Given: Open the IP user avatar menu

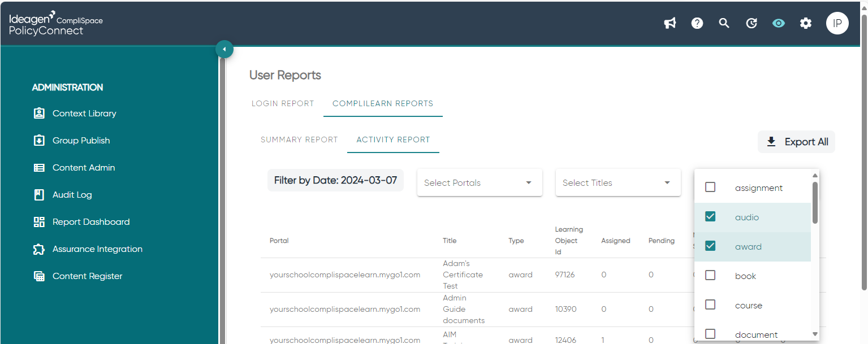Looking at the screenshot, I should click(x=837, y=23).
